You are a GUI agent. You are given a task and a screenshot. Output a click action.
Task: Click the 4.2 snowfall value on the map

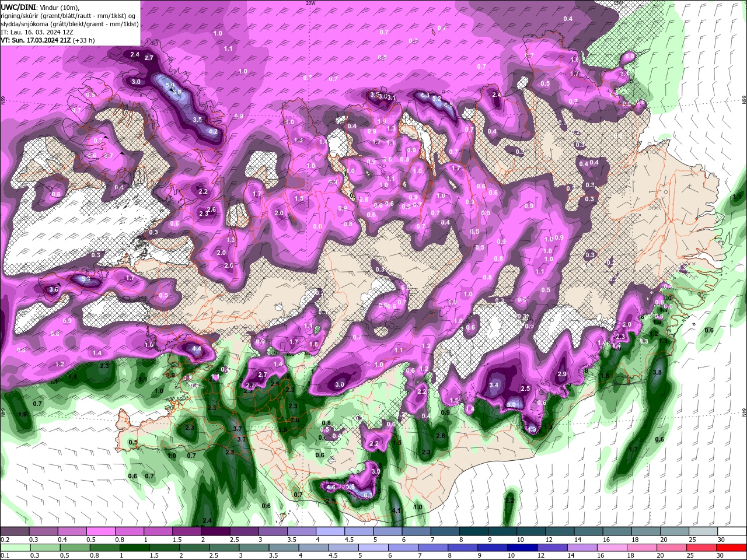coord(213,132)
